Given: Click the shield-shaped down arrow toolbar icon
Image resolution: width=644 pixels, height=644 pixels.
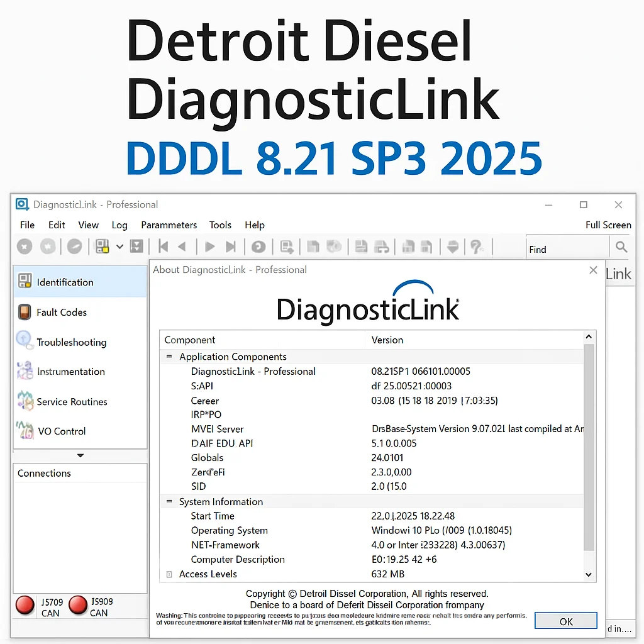Looking at the screenshot, I should tap(453, 247).
